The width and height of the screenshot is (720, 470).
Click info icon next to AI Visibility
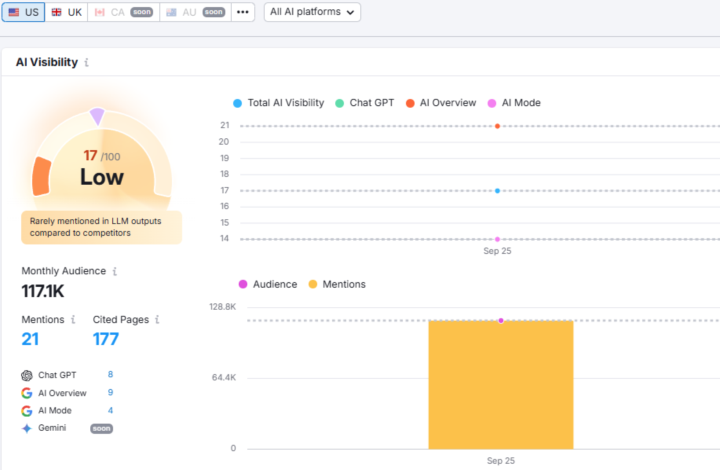coord(87,62)
